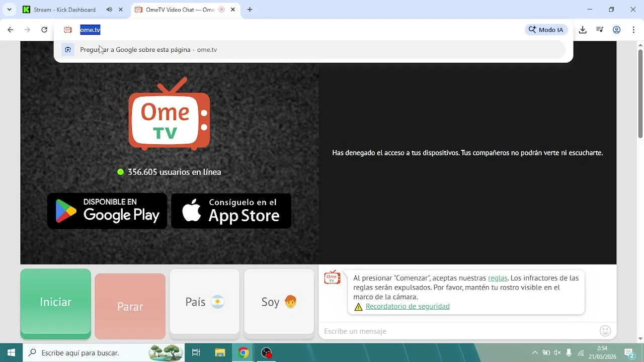Open Chrome downloads icon
This screenshot has height=362, width=644.
pyautogui.click(x=583, y=30)
